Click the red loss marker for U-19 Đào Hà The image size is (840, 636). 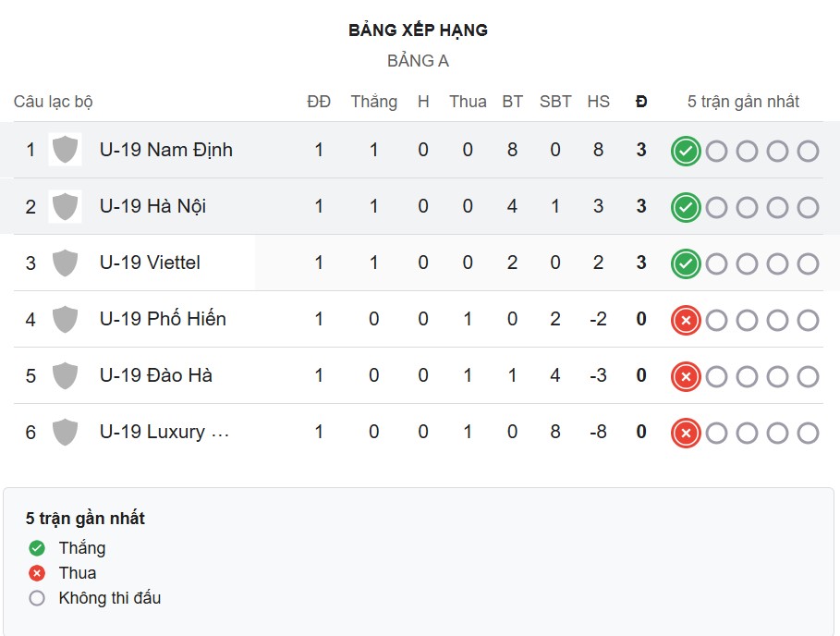[685, 376]
